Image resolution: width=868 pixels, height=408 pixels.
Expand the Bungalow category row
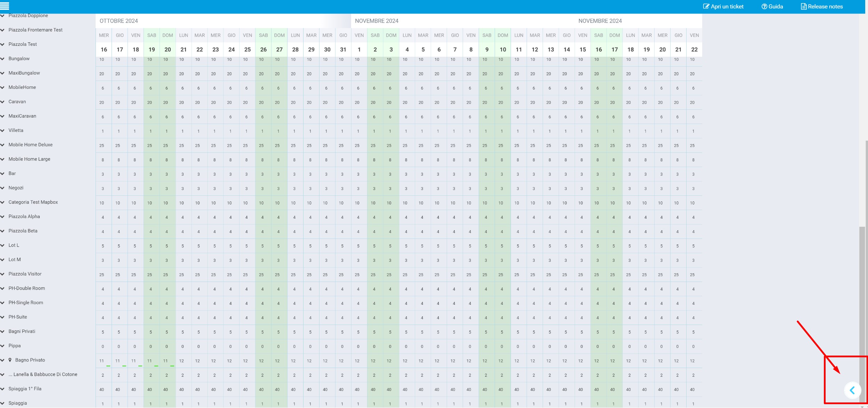click(x=3, y=59)
